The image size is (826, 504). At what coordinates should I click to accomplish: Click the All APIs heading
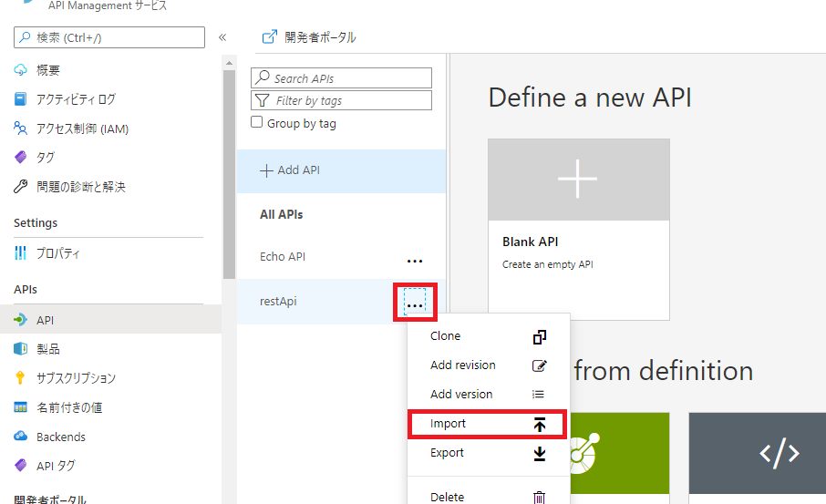point(282,214)
